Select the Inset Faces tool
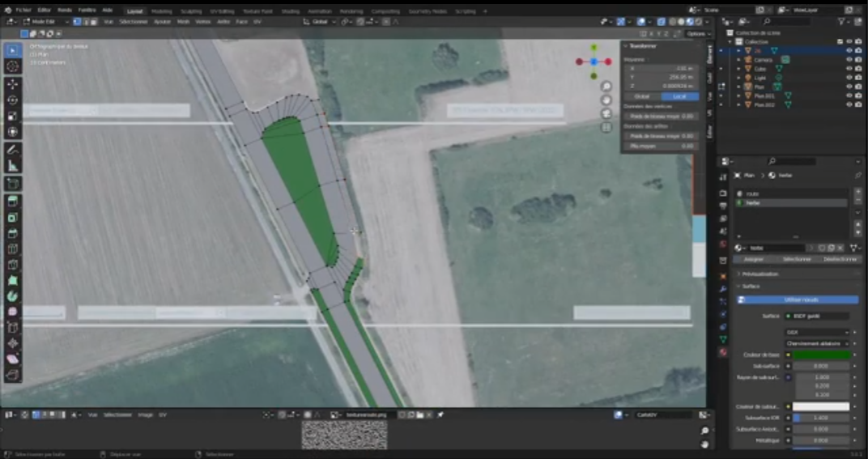 pos(13,217)
